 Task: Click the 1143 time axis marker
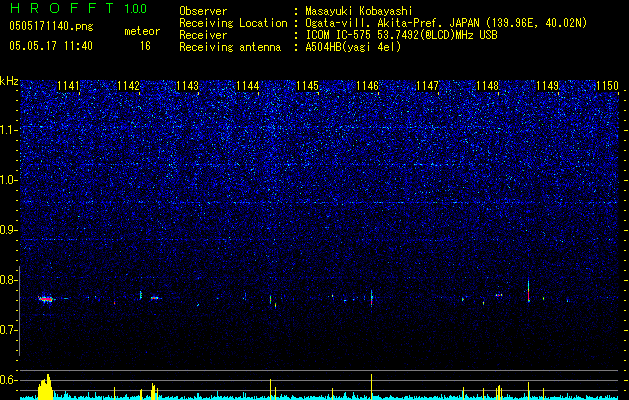pos(188,86)
